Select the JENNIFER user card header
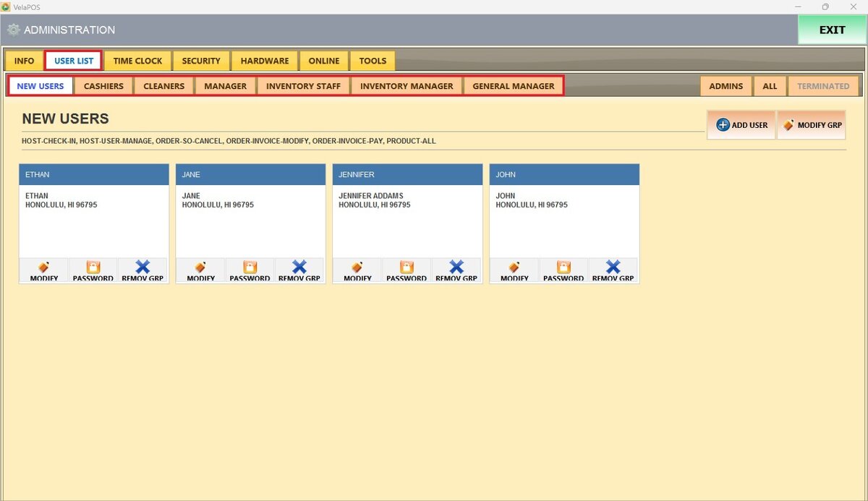 point(408,174)
